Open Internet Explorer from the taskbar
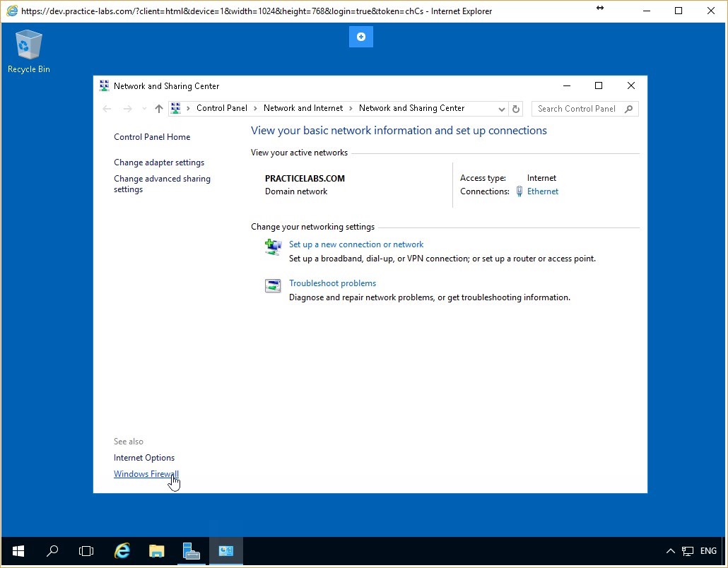This screenshot has height=568, width=728. click(122, 551)
